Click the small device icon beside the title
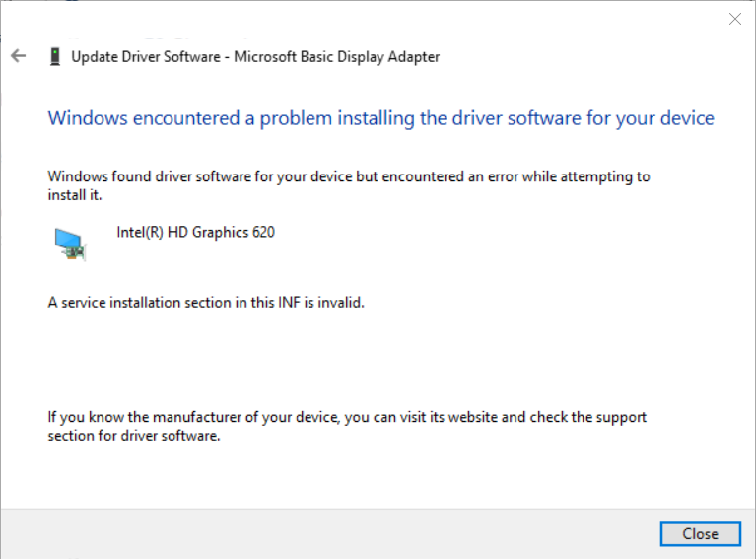This screenshot has height=559, width=756. (x=55, y=57)
